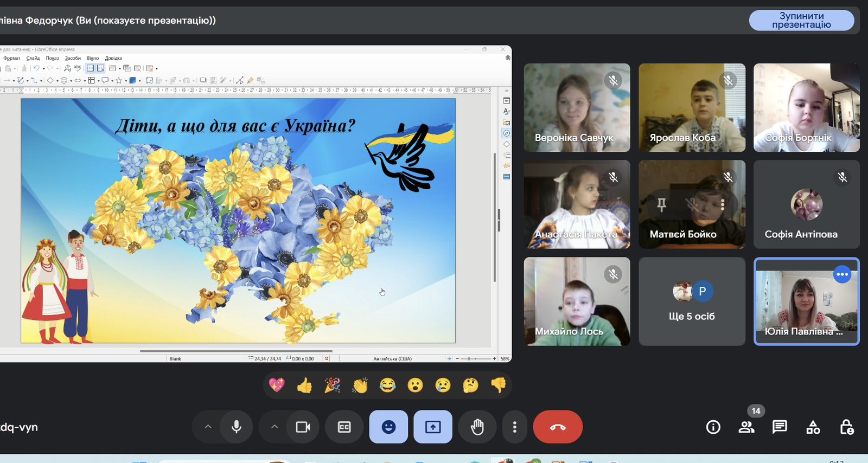Open host controls lock icon

pyautogui.click(x=846, y=427)
